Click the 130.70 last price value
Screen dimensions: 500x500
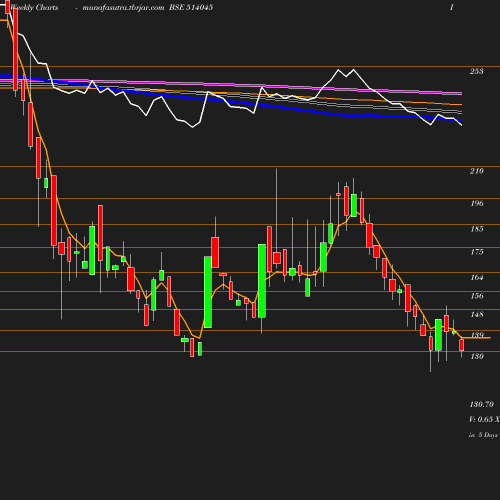tap(481, 404)
